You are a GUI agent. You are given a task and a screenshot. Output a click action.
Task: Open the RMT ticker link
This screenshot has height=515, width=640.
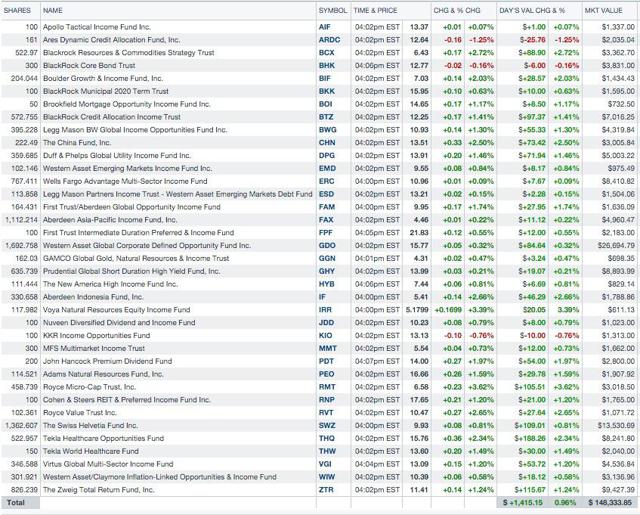click(327, 387)
